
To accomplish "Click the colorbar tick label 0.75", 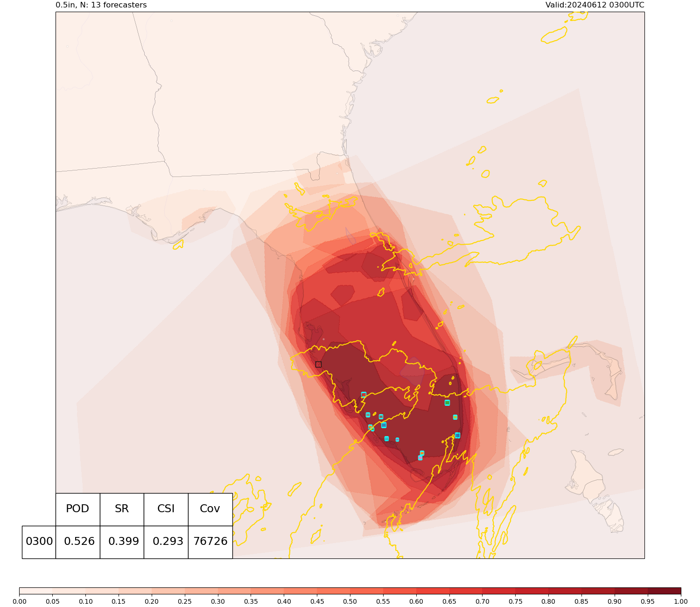I will tap(516, 602).
